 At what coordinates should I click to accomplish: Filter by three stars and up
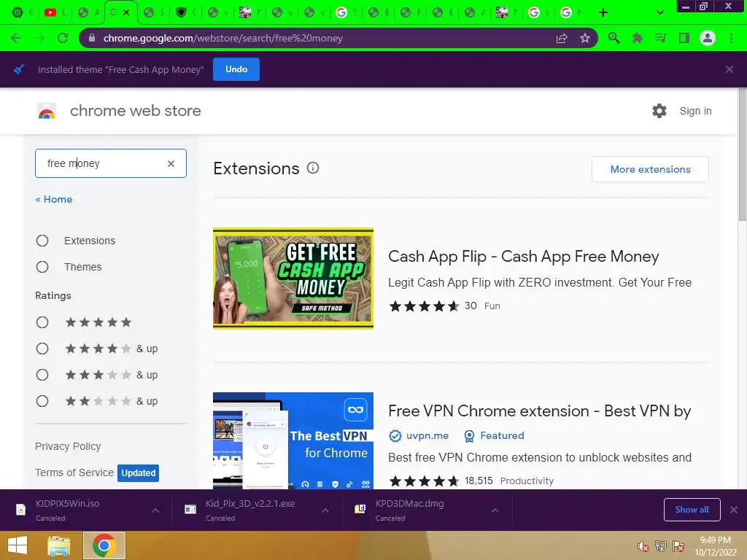[x=42, y=375]
